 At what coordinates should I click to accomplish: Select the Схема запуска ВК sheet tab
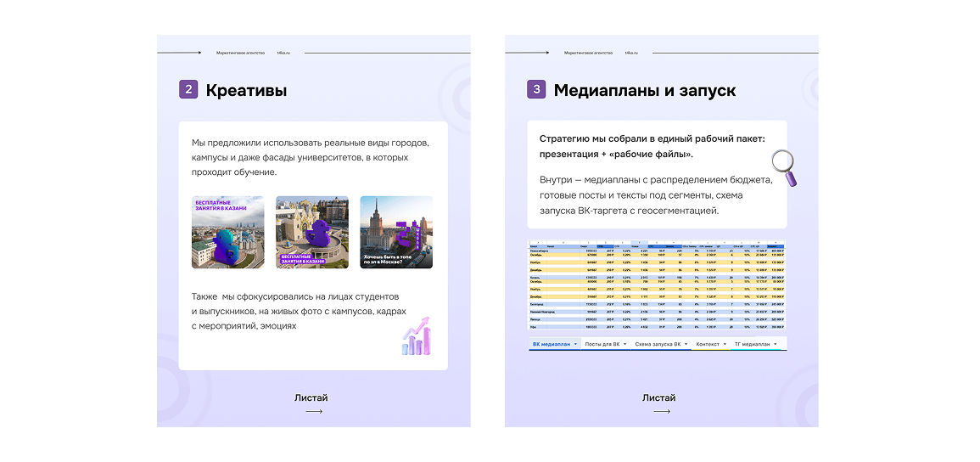click(x=661, y=344)
